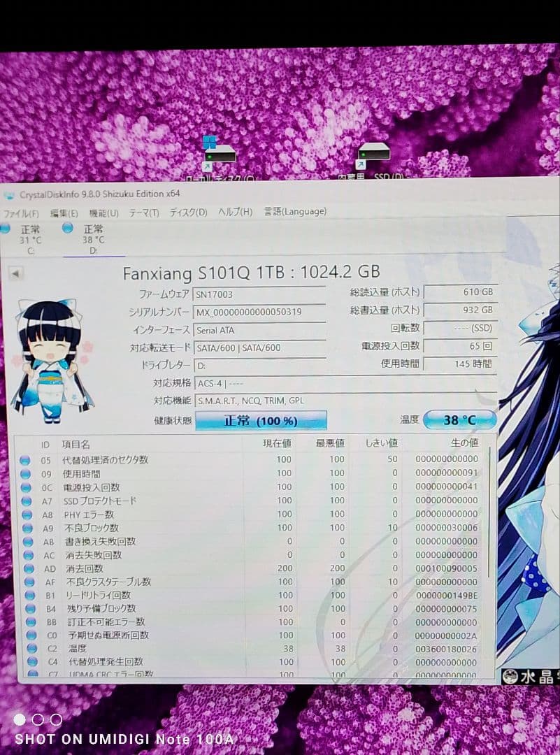Select the SSD プロテクトモード attribute
560x755 pixels.
coord(100,501)
